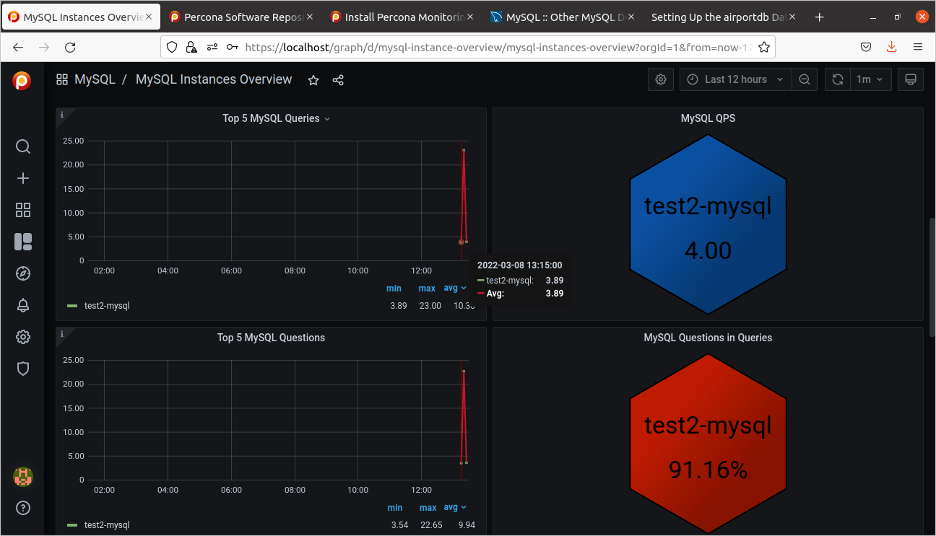Star the MySQL Instances Overview dashboard
This screenshot has width=936, height=536.
tap(313, 80)
